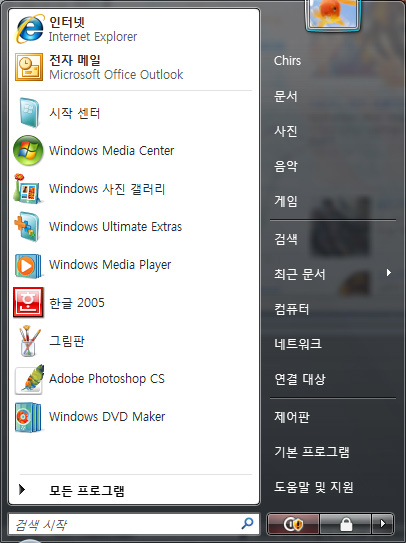This screenshot has width=406, height=543.
Task: Open Windows Media Center icon
Action: pyautogui.click(x=28, y=150)
